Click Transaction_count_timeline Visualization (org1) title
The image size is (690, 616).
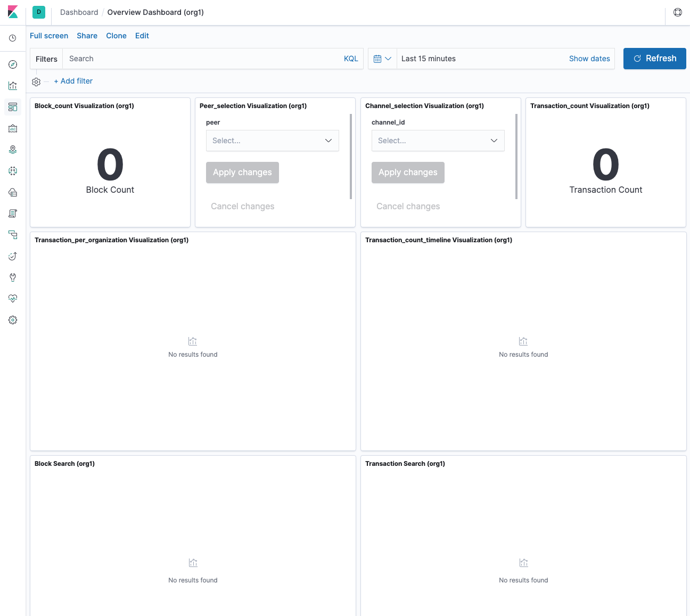click(x=439, y=240)
